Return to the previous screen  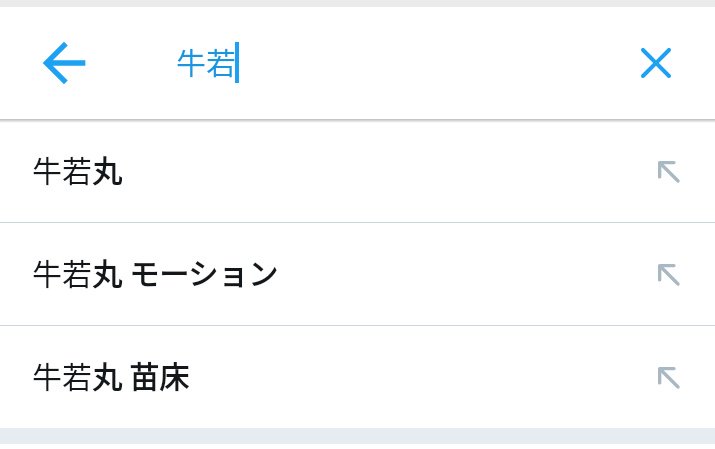pos(64,65)
